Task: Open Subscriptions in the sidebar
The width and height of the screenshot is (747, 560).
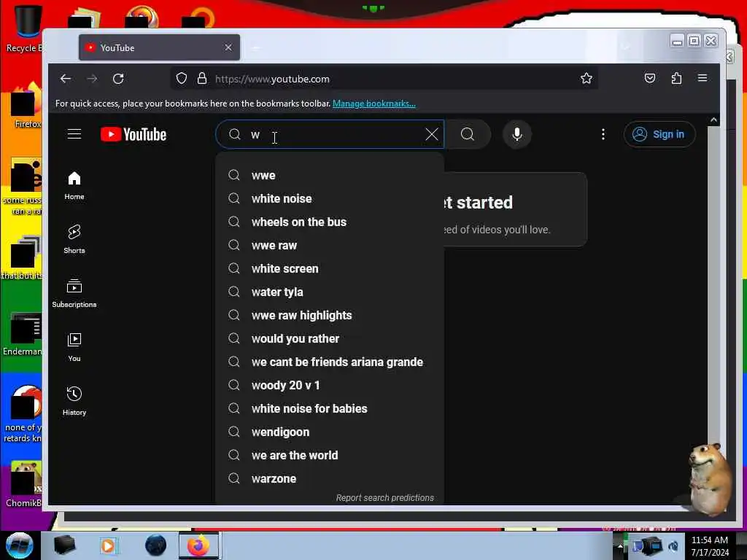Action: (x=74, y=293)
